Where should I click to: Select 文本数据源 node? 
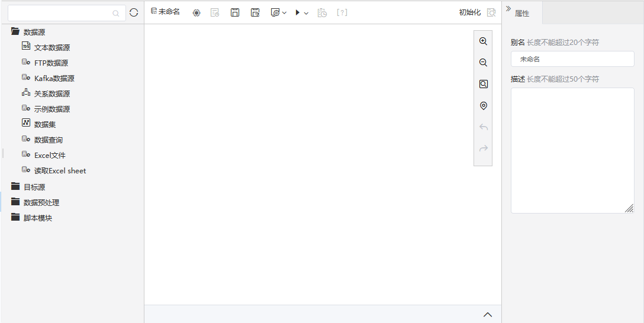tap(52, 47)
